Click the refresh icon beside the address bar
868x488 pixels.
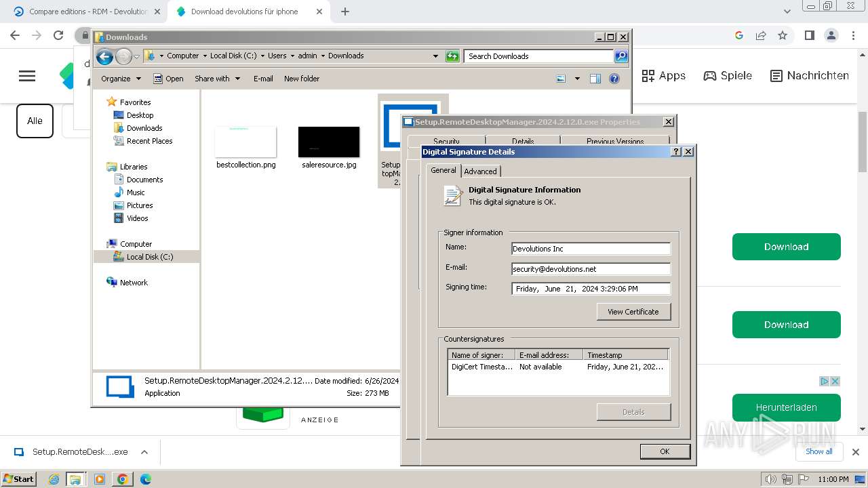click(x=452, y=56)
